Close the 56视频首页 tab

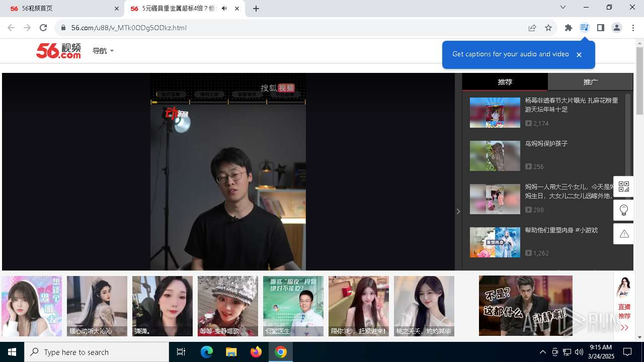coord(117,9)
